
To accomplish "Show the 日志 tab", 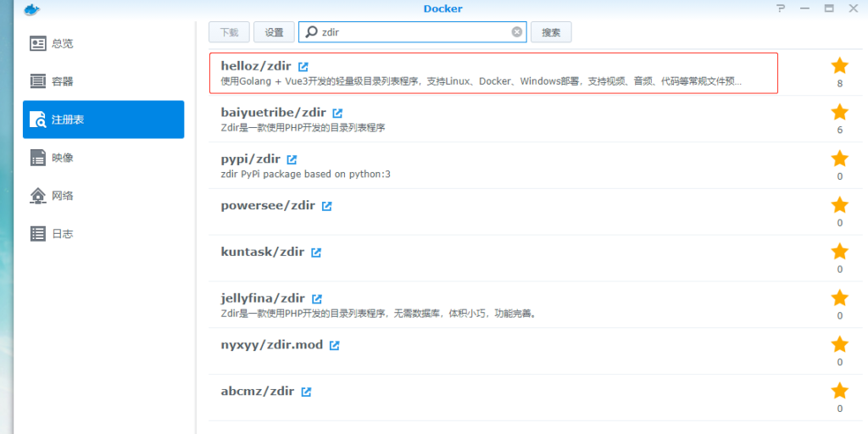I will [103, 234].
